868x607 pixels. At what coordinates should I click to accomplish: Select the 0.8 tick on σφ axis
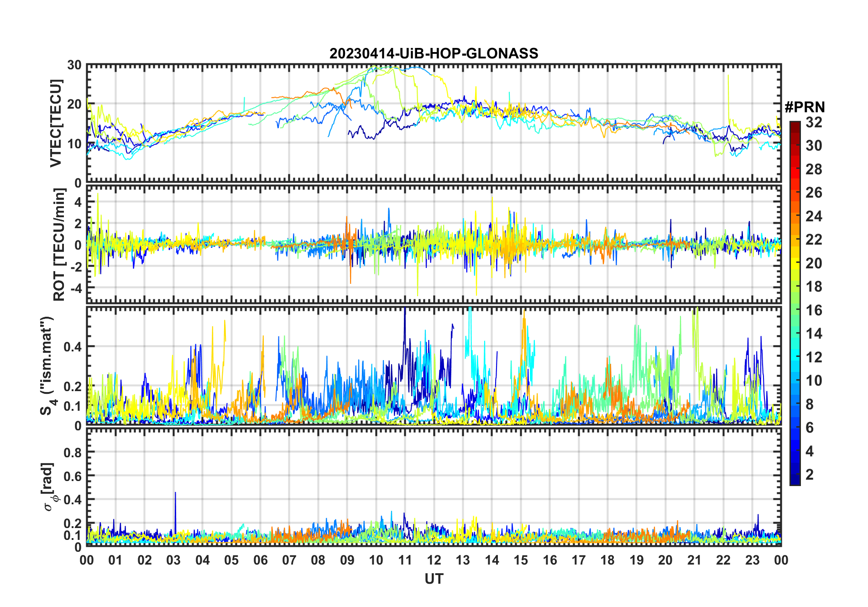tap(72, 452)
